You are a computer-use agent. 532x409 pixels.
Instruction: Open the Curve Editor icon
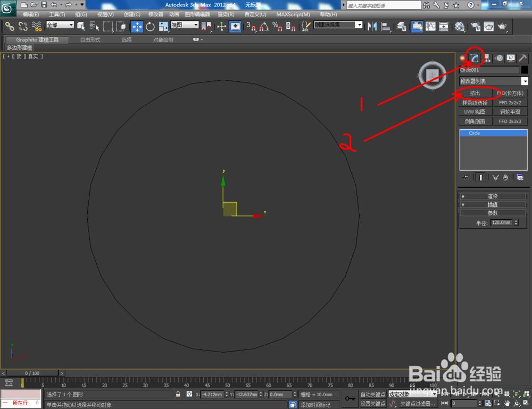430,26
